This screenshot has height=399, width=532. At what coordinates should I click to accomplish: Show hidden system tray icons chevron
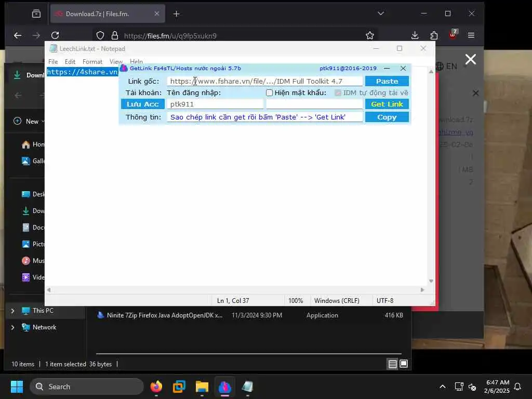[x=443, y=387]
